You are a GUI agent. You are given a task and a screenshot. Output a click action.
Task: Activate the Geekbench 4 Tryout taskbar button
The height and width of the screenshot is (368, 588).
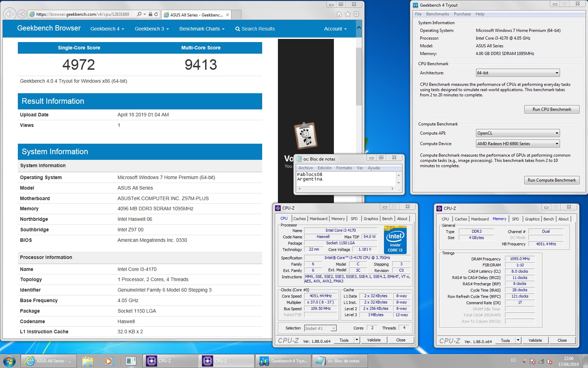tap(283, 361)
